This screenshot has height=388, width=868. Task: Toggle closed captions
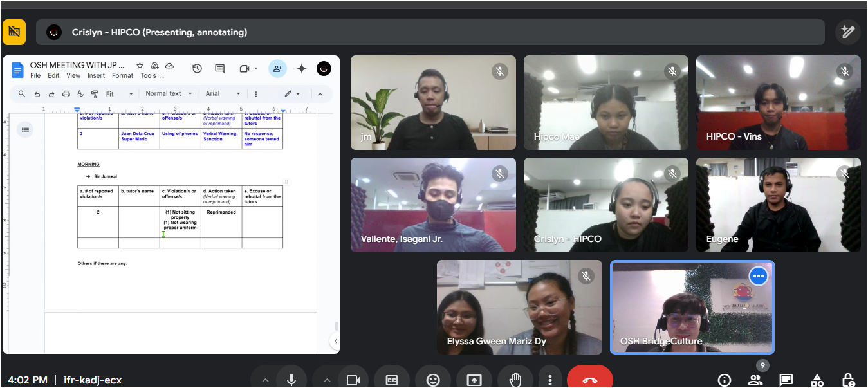click(x=392, y=380)
